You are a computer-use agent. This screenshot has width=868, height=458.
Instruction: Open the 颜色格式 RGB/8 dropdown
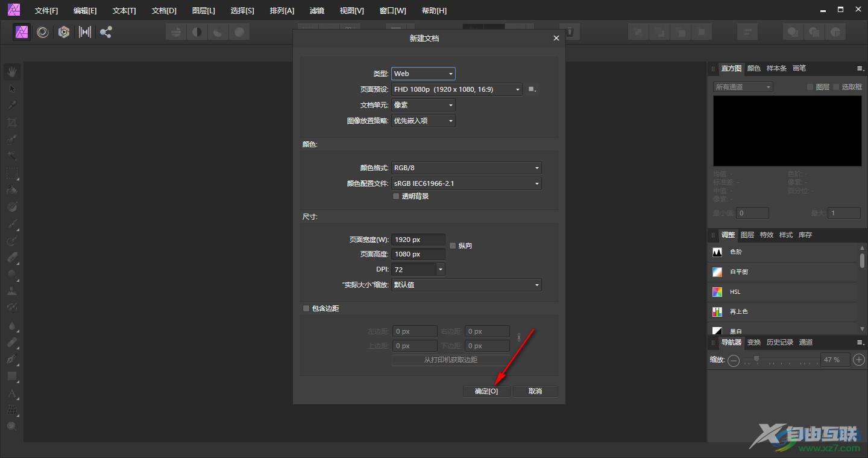click(467, 168)
